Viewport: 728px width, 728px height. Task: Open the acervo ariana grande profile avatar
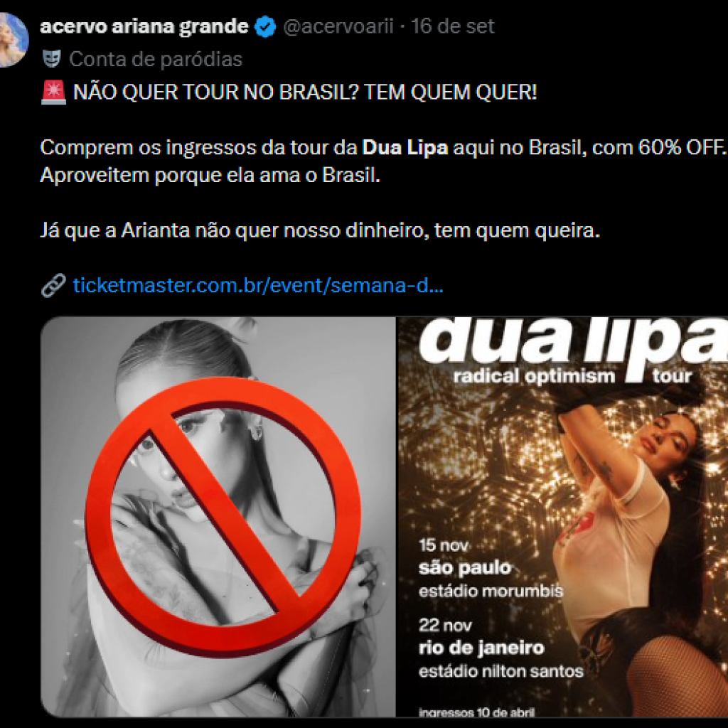(x=13, y=40)
